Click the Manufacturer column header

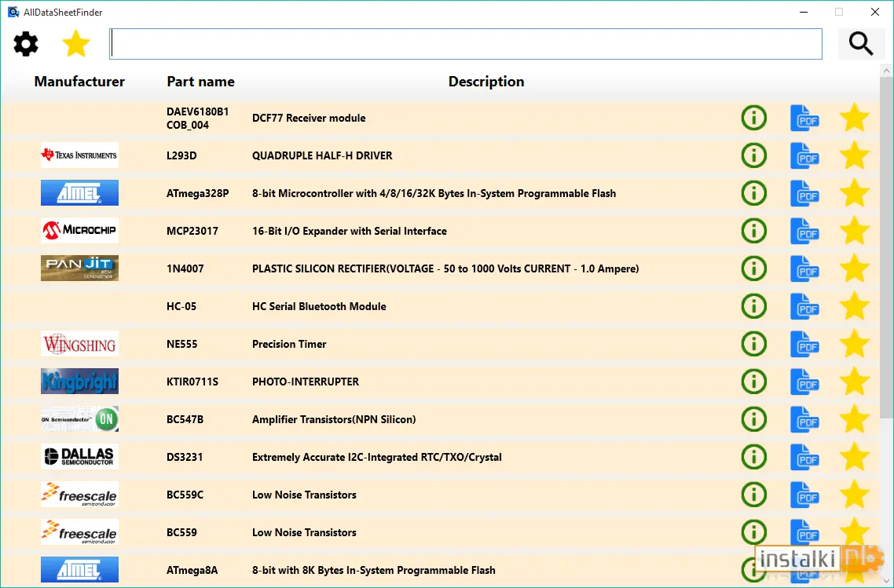[x=79, y=82]
